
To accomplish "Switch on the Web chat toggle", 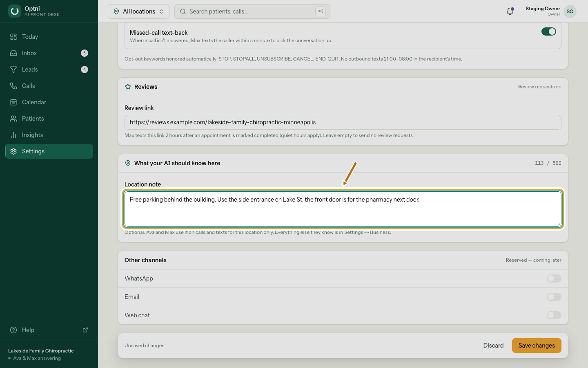I will [554, 315].
